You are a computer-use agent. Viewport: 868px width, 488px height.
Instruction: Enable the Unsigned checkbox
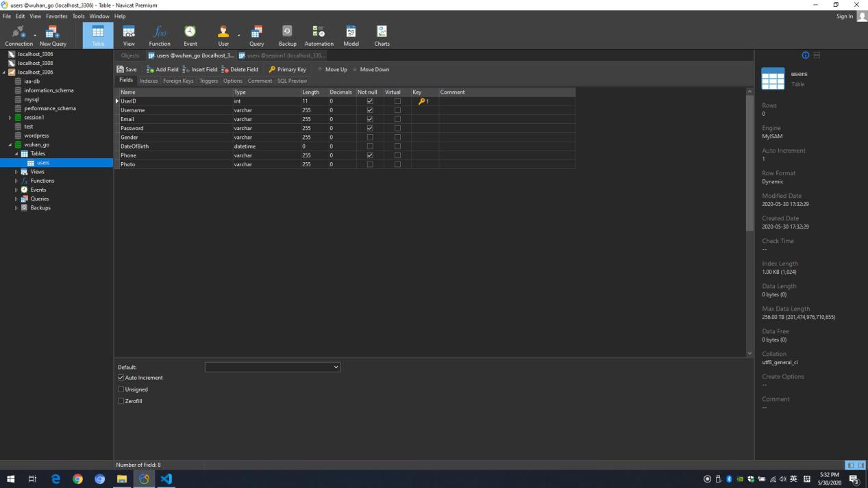(121, 389)
